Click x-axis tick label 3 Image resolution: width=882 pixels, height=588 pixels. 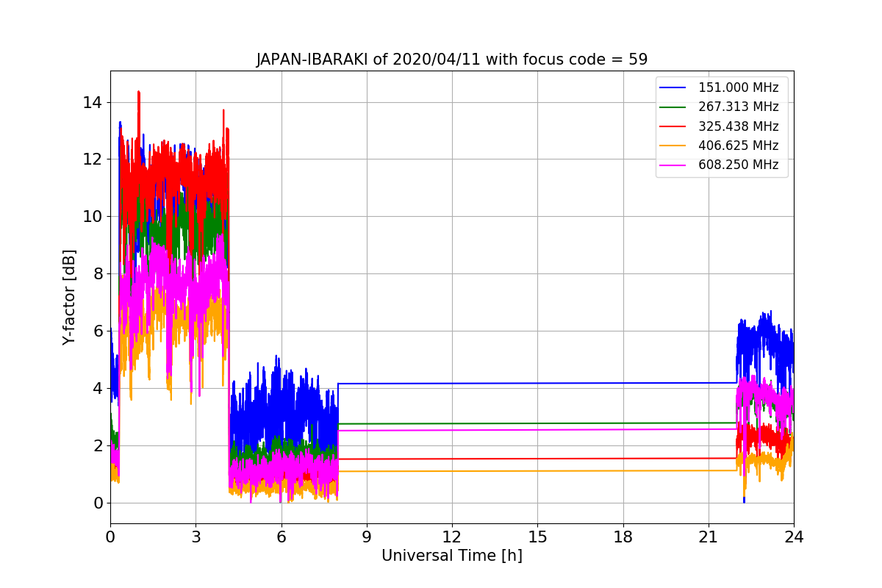click(x=196, y=537)
